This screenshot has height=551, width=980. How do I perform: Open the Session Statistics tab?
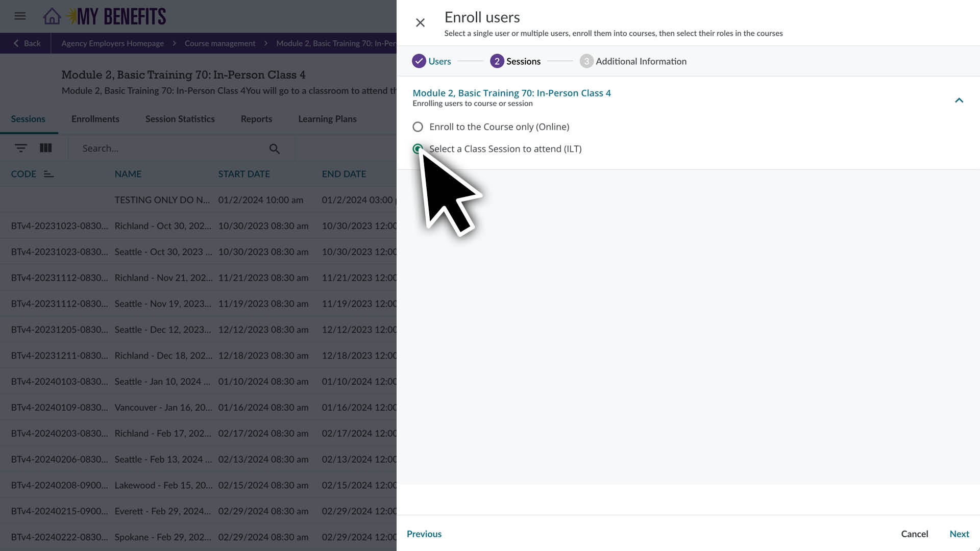click(x=180, y=119)
